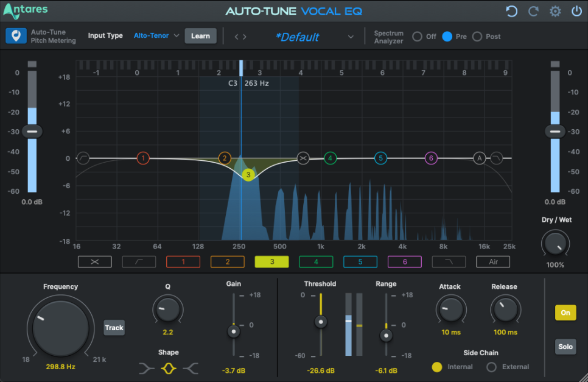Click the Range slider handle

(386, 336)
